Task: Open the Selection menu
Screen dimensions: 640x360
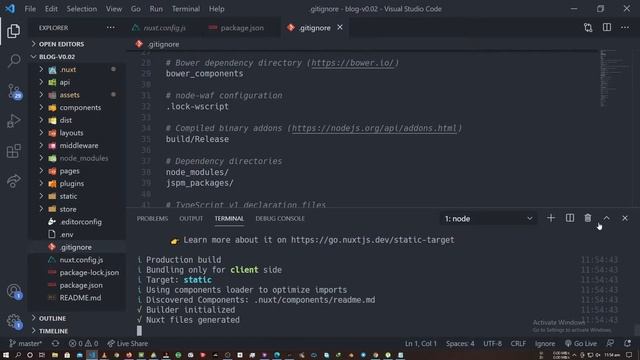Action: coord(82,9)
